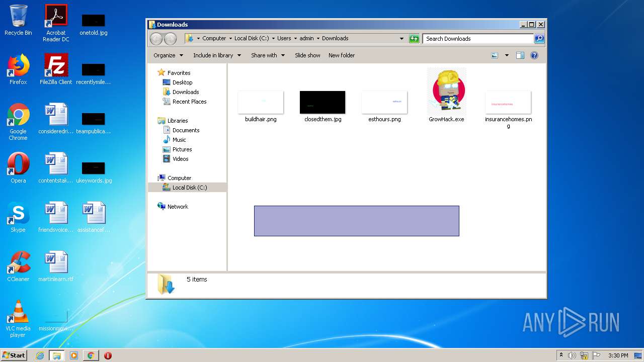Launch CCleaner desktop shortcut

(18, 266)
